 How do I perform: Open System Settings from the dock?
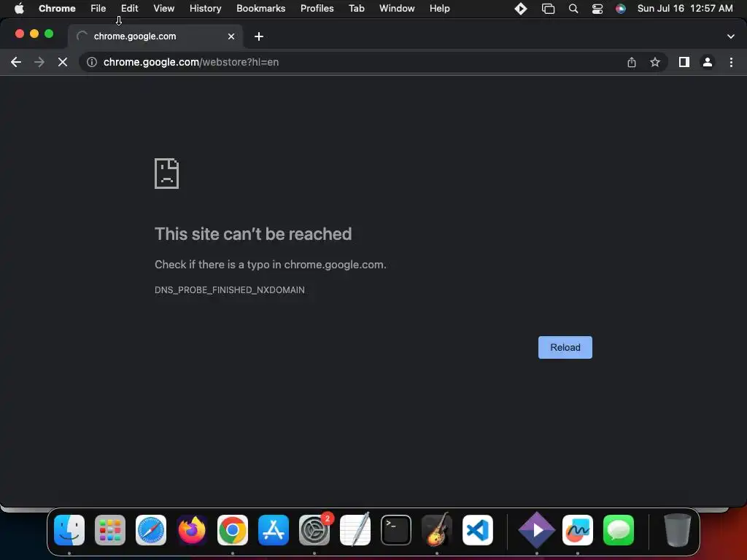314,530
